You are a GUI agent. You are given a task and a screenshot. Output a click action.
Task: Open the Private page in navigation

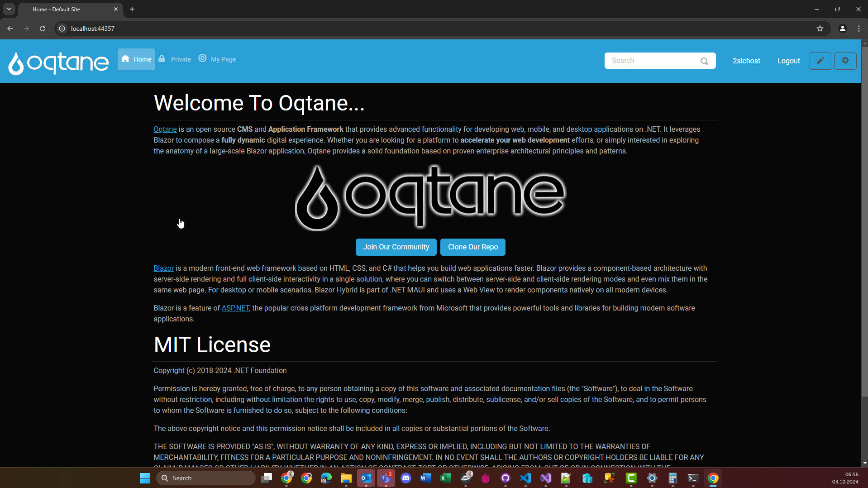[x=175, y=59]
